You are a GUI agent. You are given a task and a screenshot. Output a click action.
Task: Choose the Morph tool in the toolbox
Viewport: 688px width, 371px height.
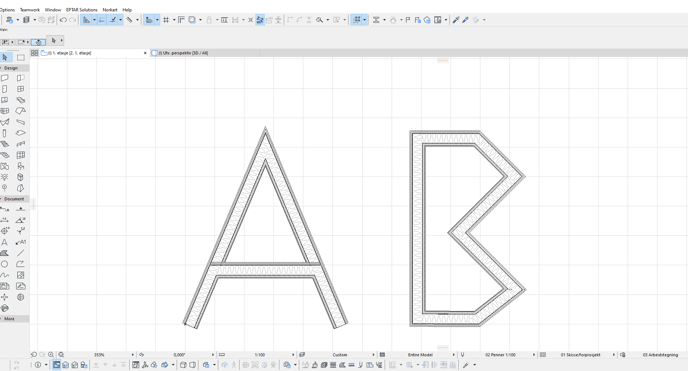click(x=21, y=177)
